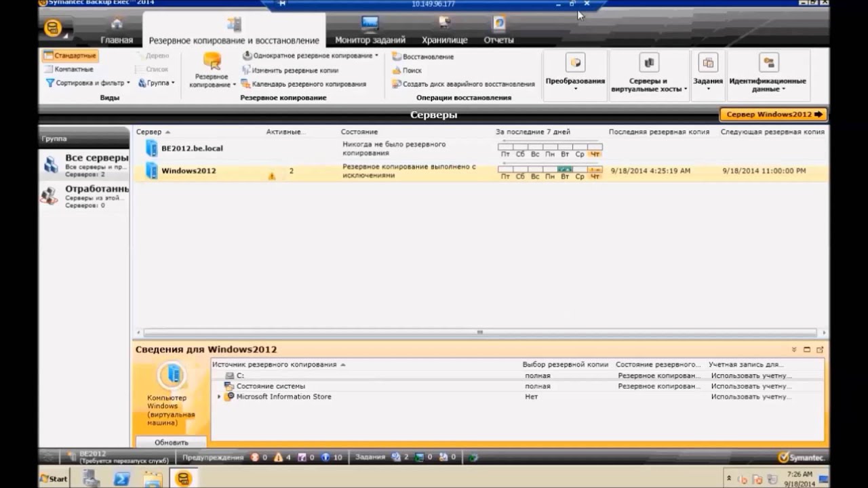Maximize the details pane
Viewport: 868px width, 488px height.
click(x=807, y=350)
